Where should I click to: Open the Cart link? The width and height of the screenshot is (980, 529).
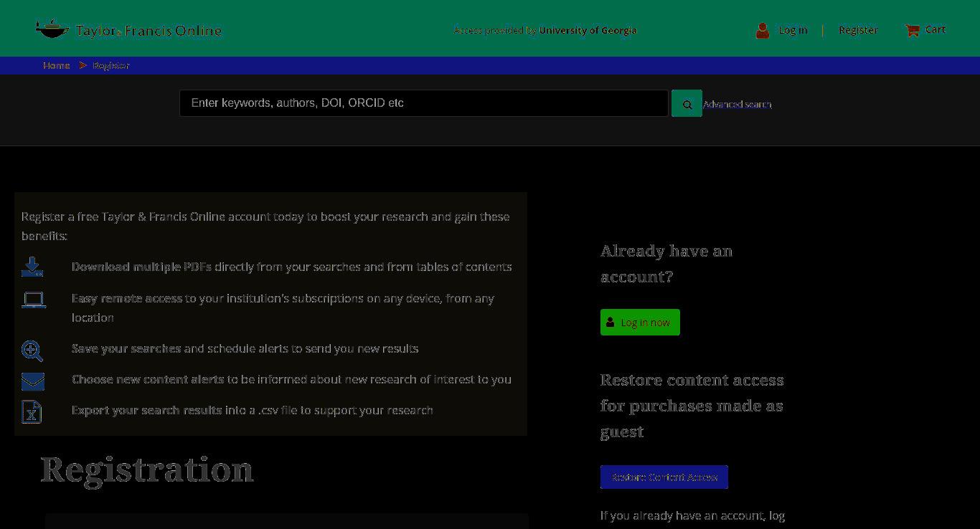pyautogui.click(x=936, y=29)
